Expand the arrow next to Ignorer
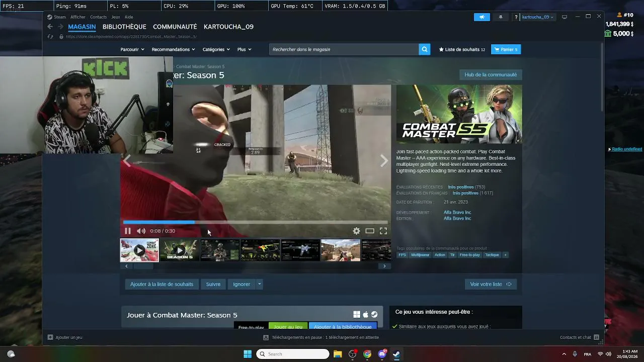This screenshot has width=644, height=362. 260,284
